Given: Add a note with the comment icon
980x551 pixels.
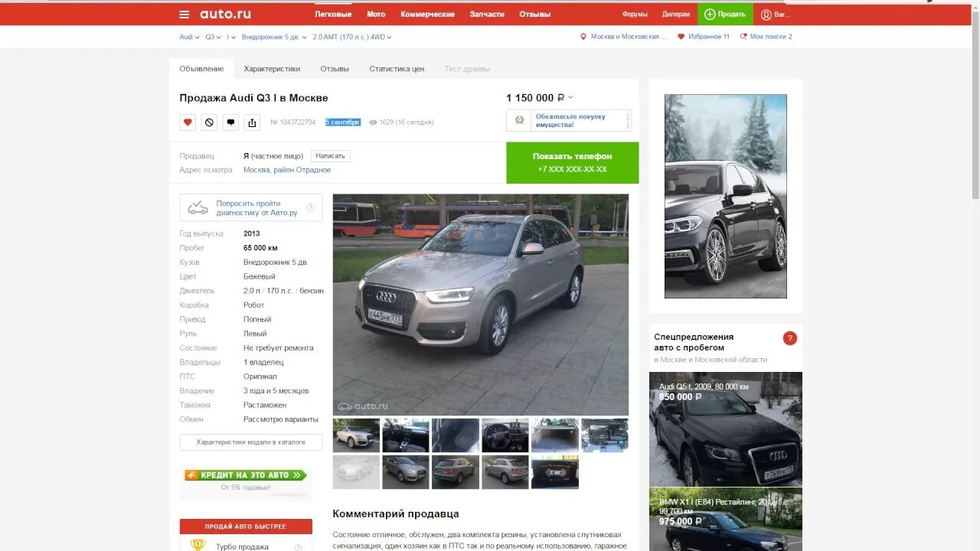Looking at the screenshot, I should click(230, 122).
